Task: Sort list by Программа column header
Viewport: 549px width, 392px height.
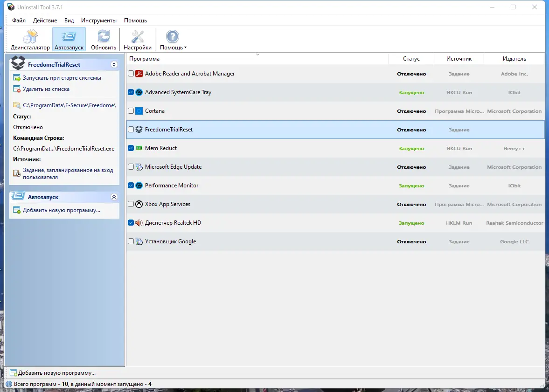Action: (257, 58)
